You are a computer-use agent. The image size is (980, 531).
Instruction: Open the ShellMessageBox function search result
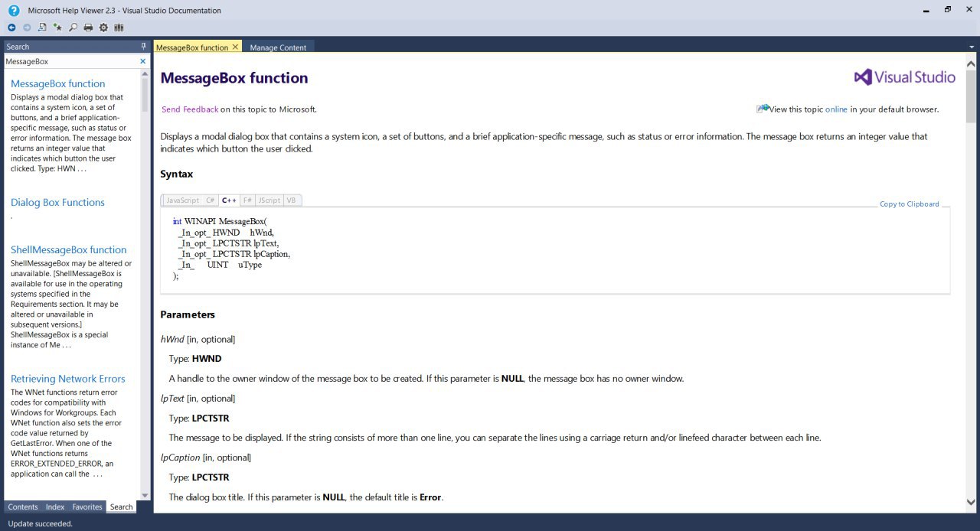[69, 249]
